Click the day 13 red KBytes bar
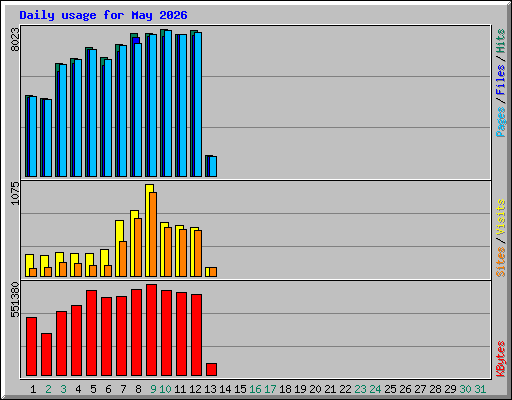The width and height of the screenshot is (512, 400). tap(211, 370)
